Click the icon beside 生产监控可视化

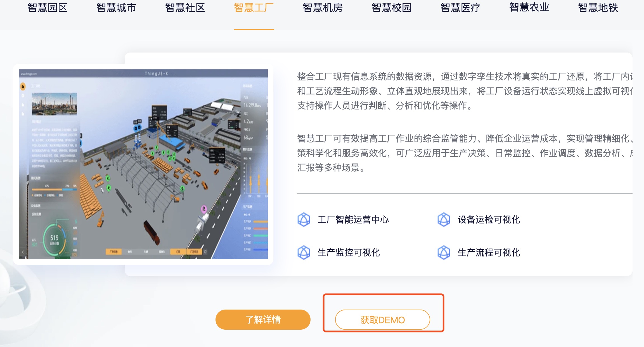click(x=304, y=253)
